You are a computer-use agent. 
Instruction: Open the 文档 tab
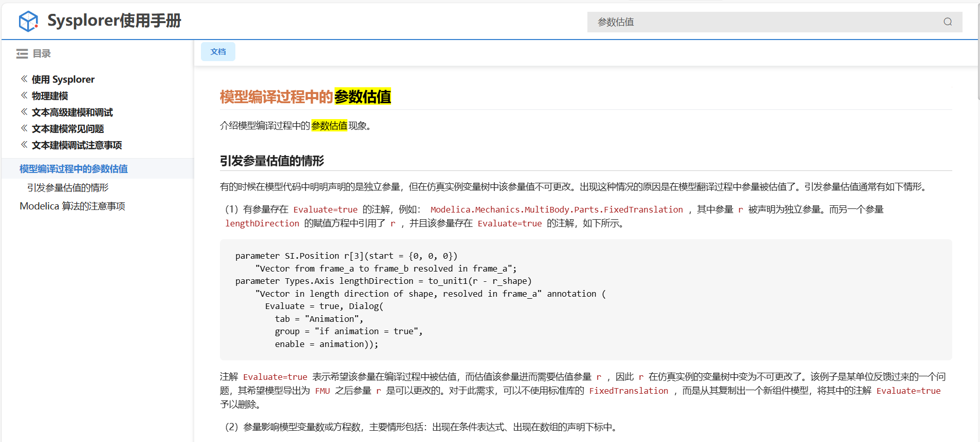(218, 52)
